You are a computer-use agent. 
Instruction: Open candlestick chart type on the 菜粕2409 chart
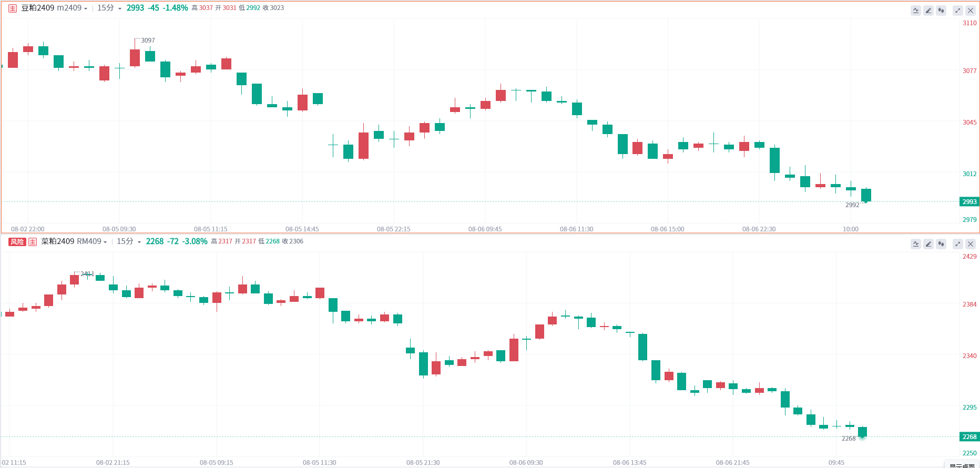941,244
